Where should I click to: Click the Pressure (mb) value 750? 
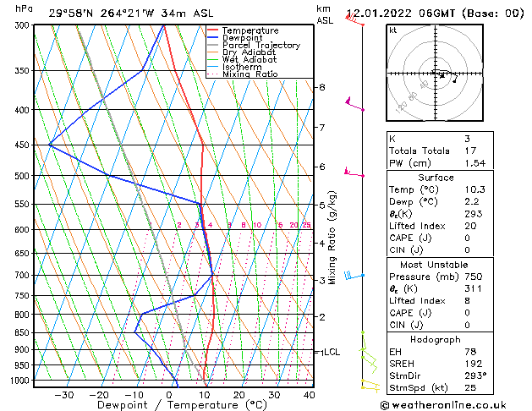[474, 277]
